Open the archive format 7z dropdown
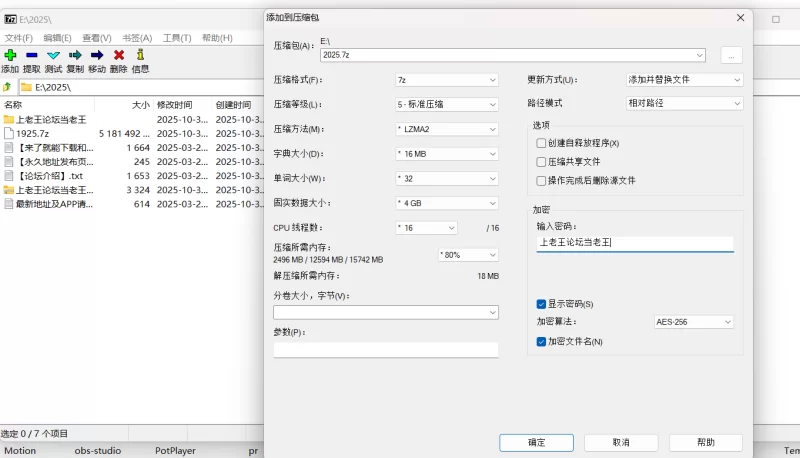800x458 pixels. click(x=446, y=80)
